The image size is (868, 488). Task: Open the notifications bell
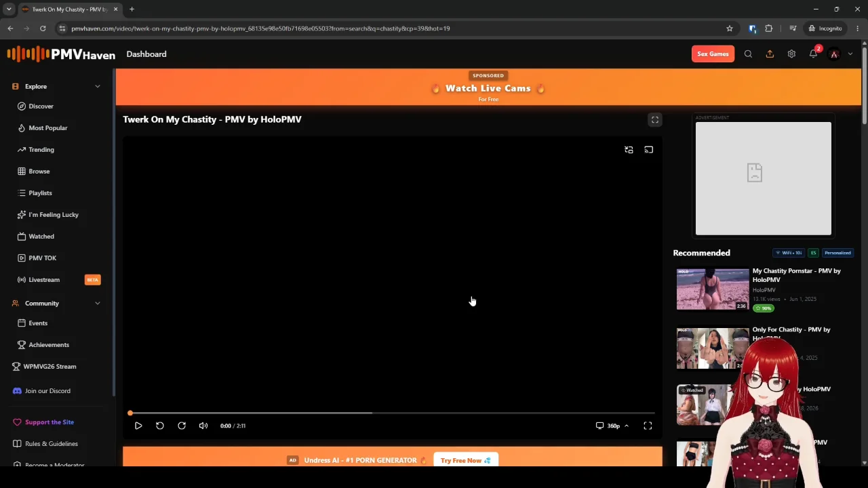point(813,54)
